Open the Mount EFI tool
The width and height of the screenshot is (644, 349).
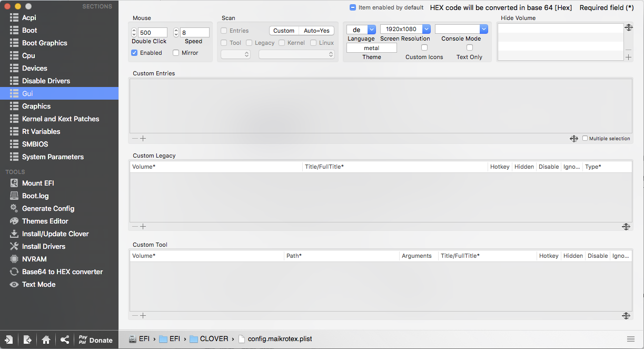[x=38, y=183]
